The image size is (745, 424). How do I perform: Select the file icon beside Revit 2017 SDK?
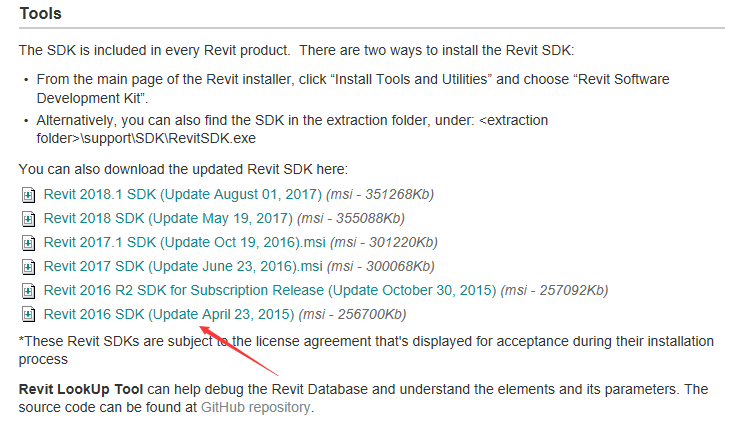(x=29, y=267)
